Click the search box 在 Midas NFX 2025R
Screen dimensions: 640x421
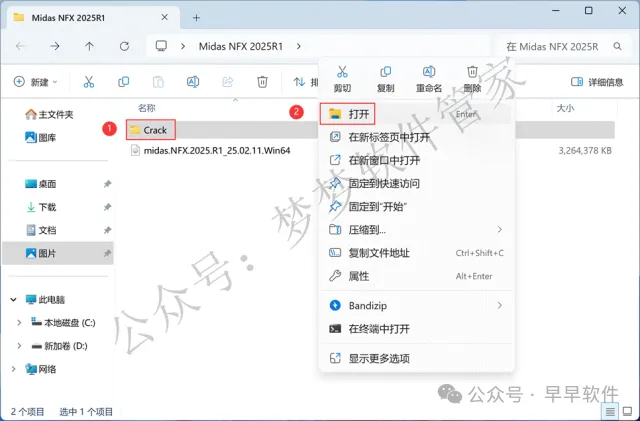tap(562, 47)
